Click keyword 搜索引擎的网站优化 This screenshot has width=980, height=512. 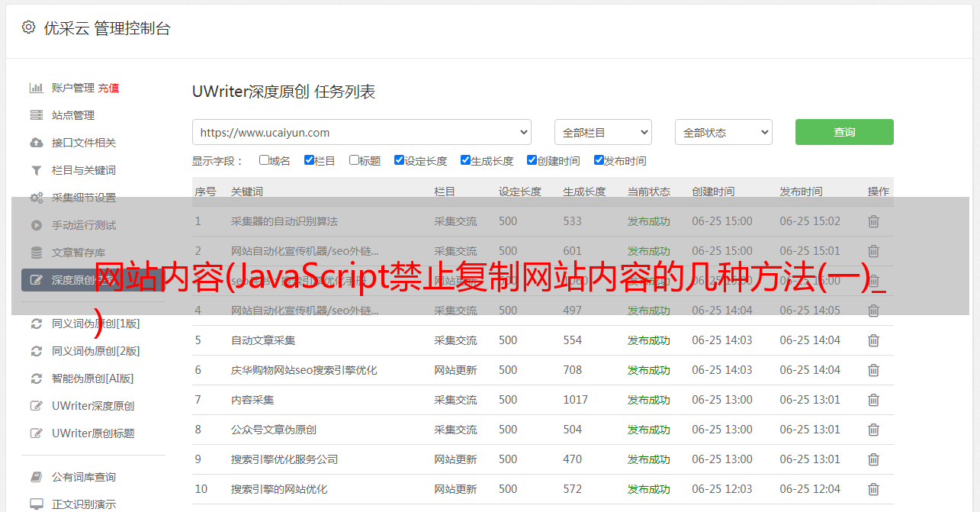tap(279, 489)
